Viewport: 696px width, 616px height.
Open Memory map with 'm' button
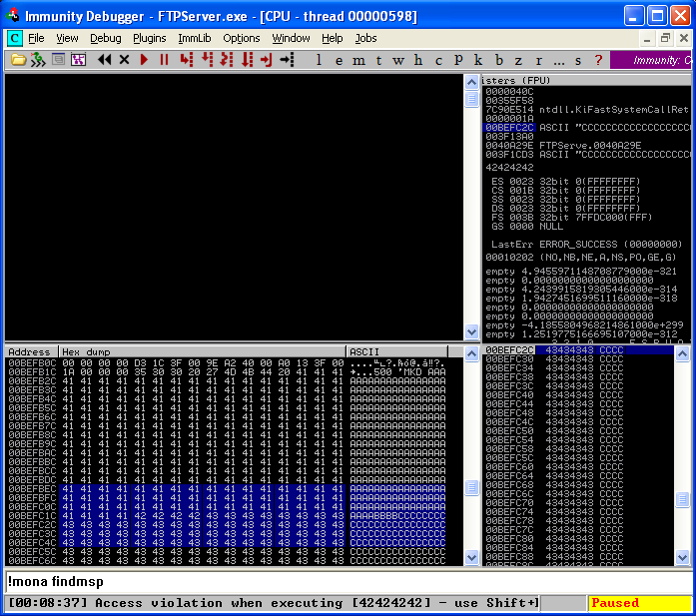coord(358,60)
